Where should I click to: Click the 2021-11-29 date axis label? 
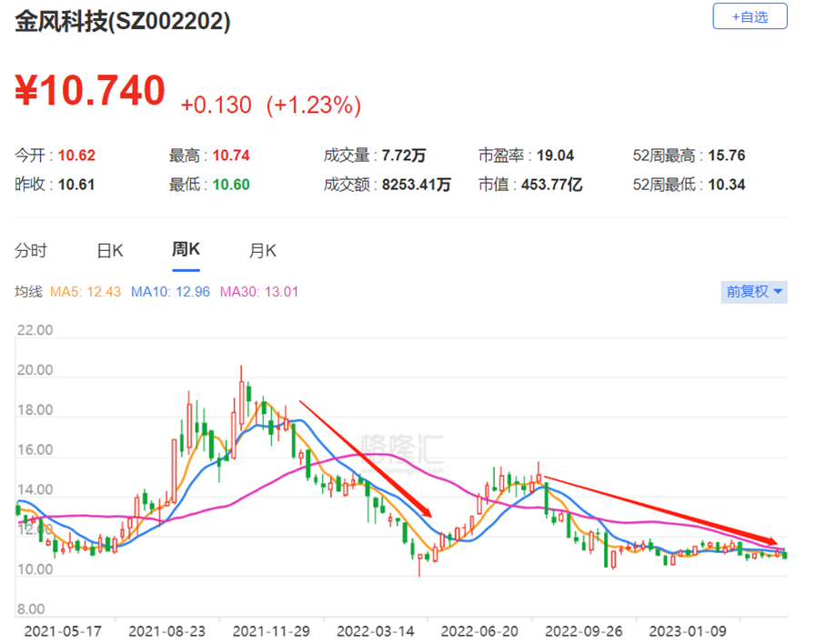point(271,631)
